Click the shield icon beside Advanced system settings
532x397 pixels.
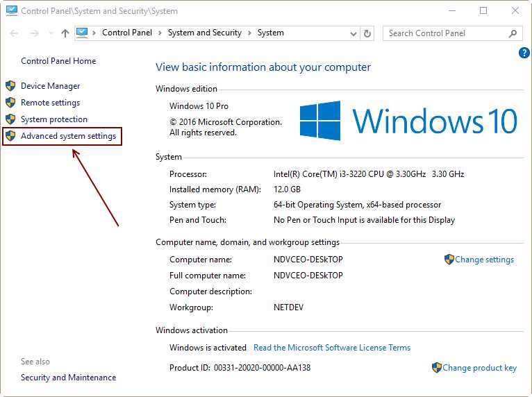10,135
